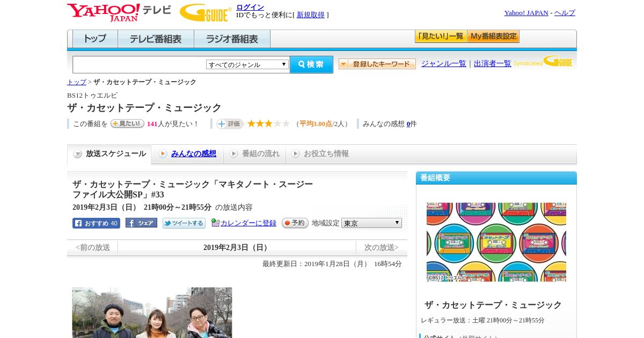Click the G-GUIDE logo in header
Image resolution: width=644 pixels, height=338 pixels.
[206, 12]
